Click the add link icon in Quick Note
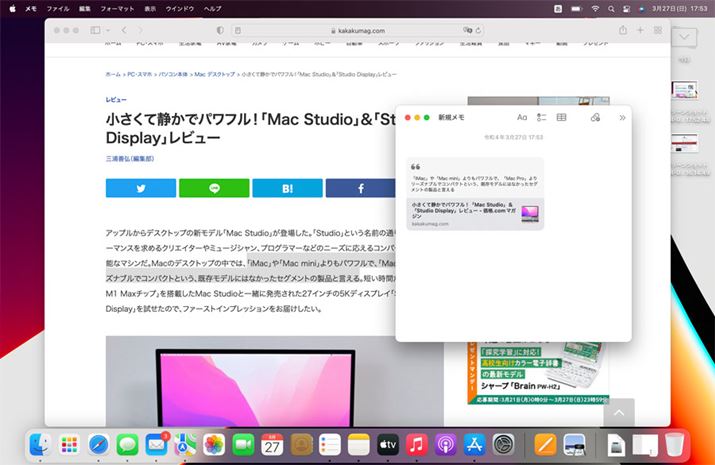Screen dimensions: 715x465 (595, 118)
